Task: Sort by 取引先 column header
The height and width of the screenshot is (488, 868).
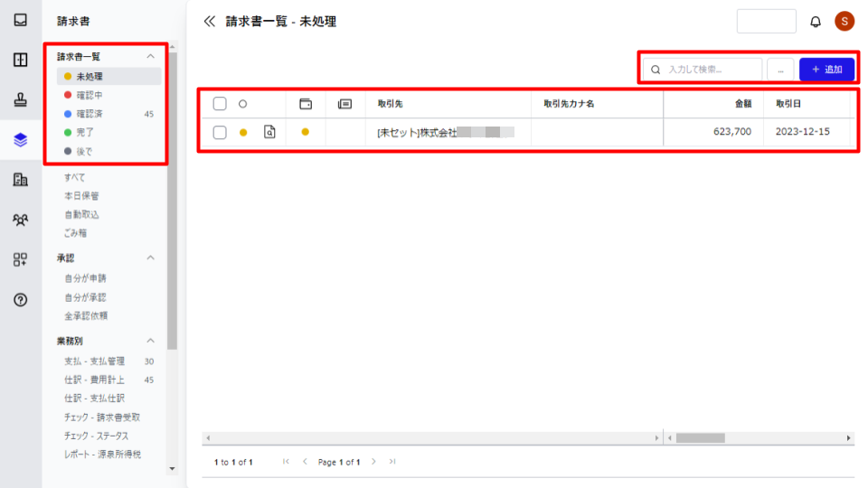Action: (x=391, y=103)
